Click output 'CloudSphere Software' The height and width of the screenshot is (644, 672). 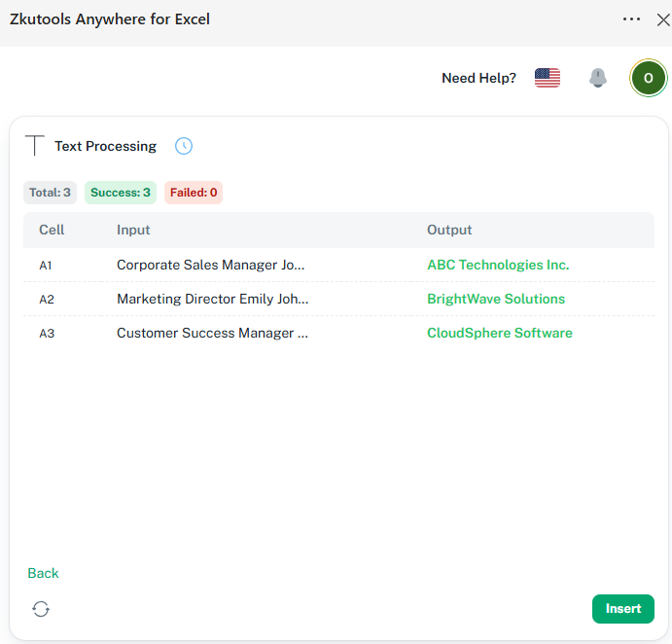[500, 333]
